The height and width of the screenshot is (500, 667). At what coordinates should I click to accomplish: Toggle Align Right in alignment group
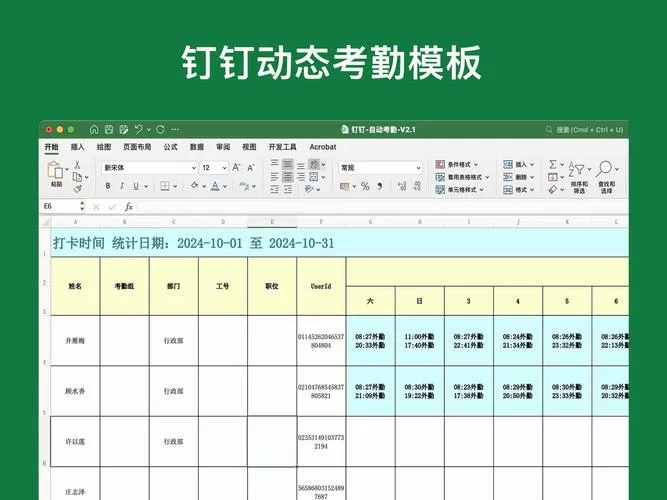(301, 177)
